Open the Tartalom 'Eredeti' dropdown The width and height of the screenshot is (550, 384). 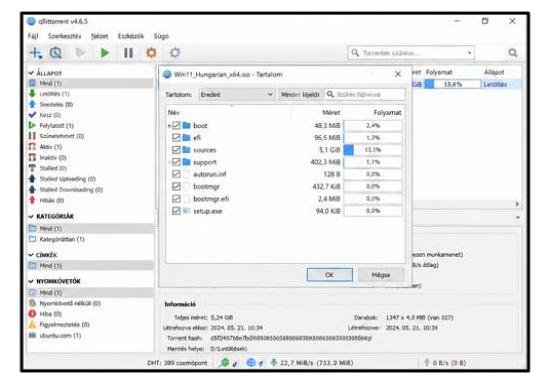tap(237, 94)
